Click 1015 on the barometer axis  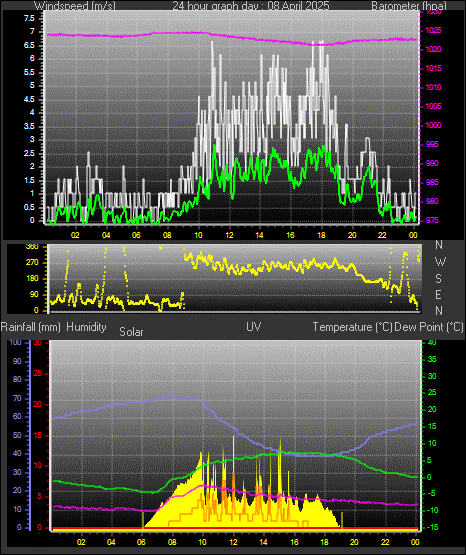pyautogui.click(x=433, y=68)
